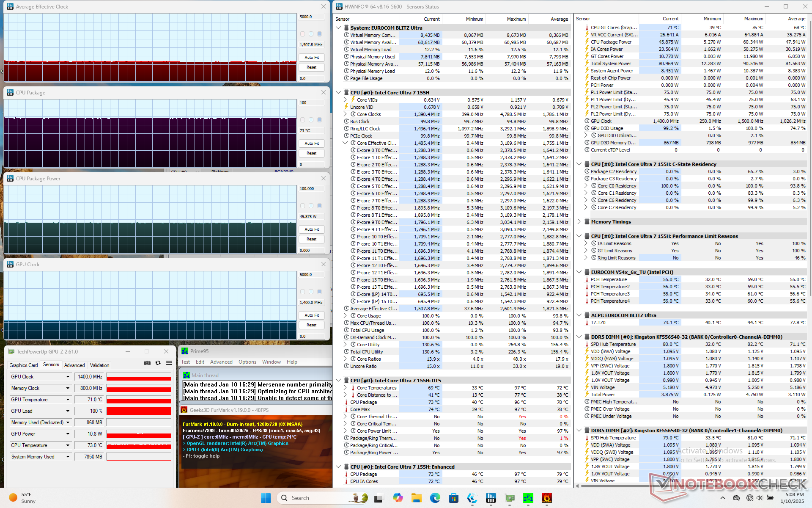This screenshot has width=812, height=508.
Task: Click the taskbar Search box
Action: coord(324,498)
